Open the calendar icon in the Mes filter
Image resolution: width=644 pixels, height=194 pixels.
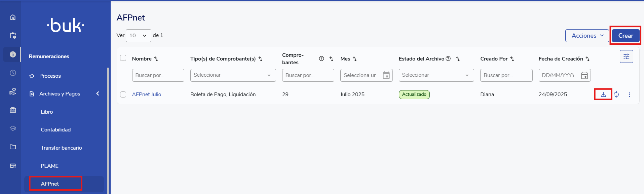click(x=386, y=75)
